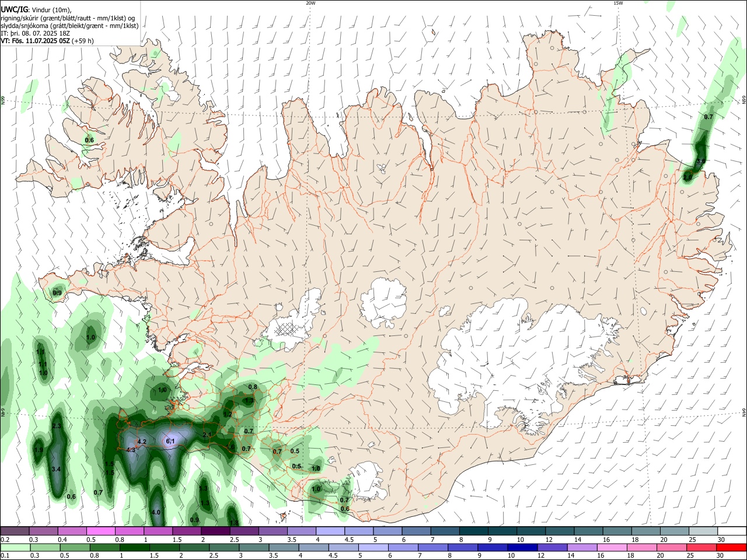Click the palest green swatch above 0.1
The height and width of the screenshot is (560, 747).
(x=15, y=547)
